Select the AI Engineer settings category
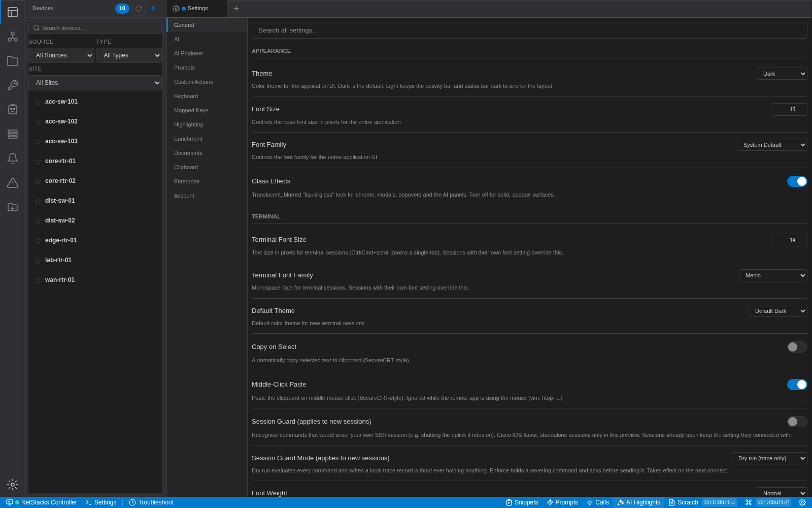The height and width of the screenshot is (508, 812). click(207, 53)
